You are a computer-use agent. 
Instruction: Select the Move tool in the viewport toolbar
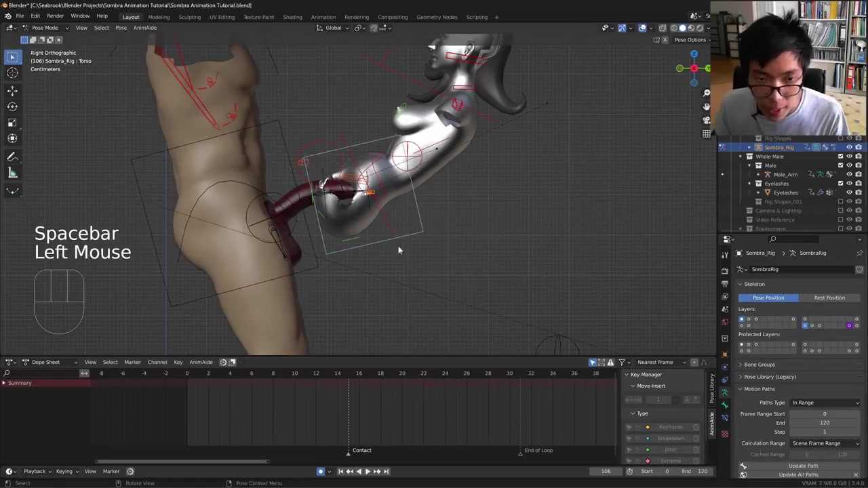12,90
